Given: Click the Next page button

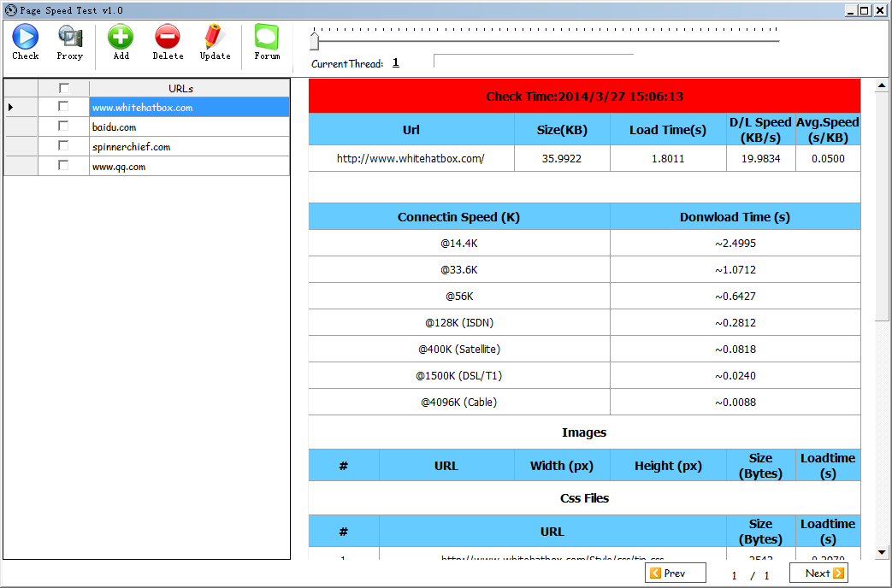Looking at the screenshot, I should tap(818, 573).
